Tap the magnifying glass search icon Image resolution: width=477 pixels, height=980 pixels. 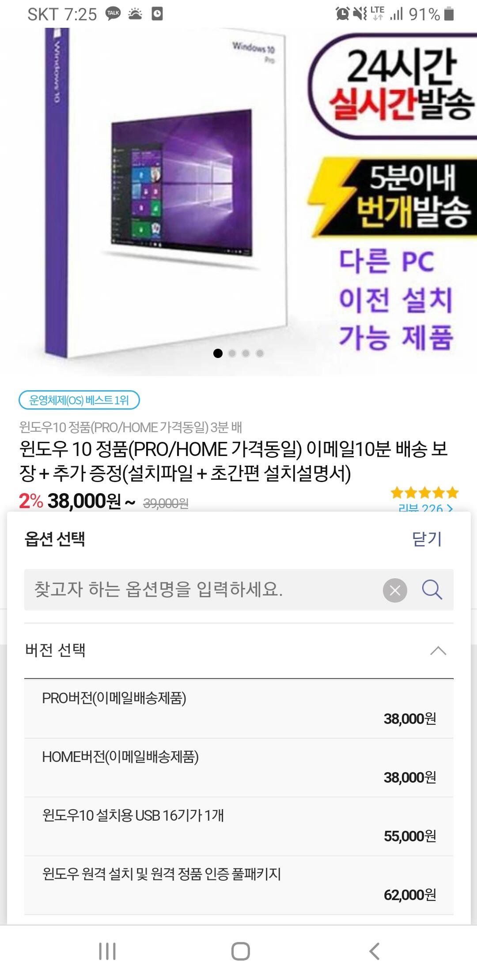[x=432, y=590]
